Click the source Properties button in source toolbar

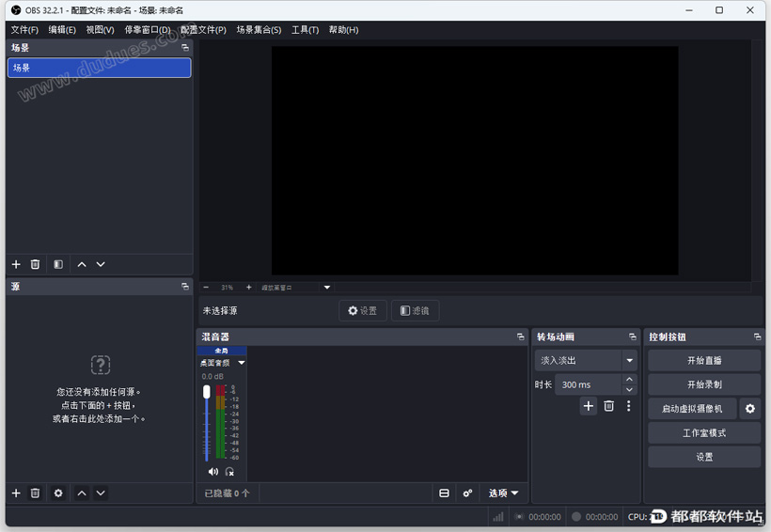click(x=363, y=311)
